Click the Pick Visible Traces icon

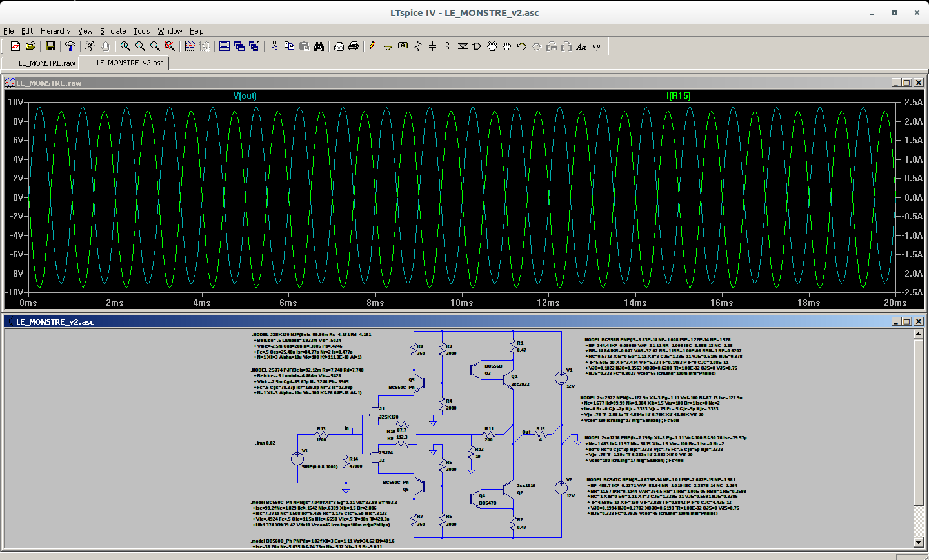pyautogui.click(x=190, y=46)
